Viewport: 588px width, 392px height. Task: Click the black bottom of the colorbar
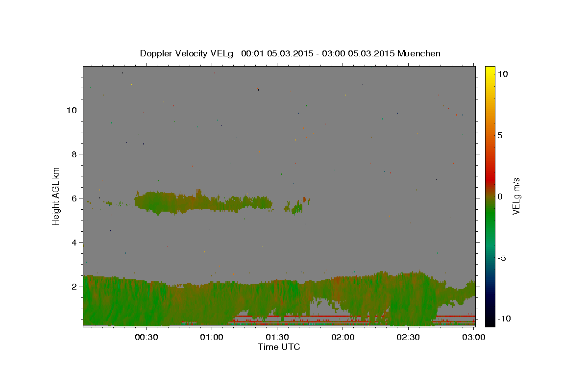click(x=490, y=321)
